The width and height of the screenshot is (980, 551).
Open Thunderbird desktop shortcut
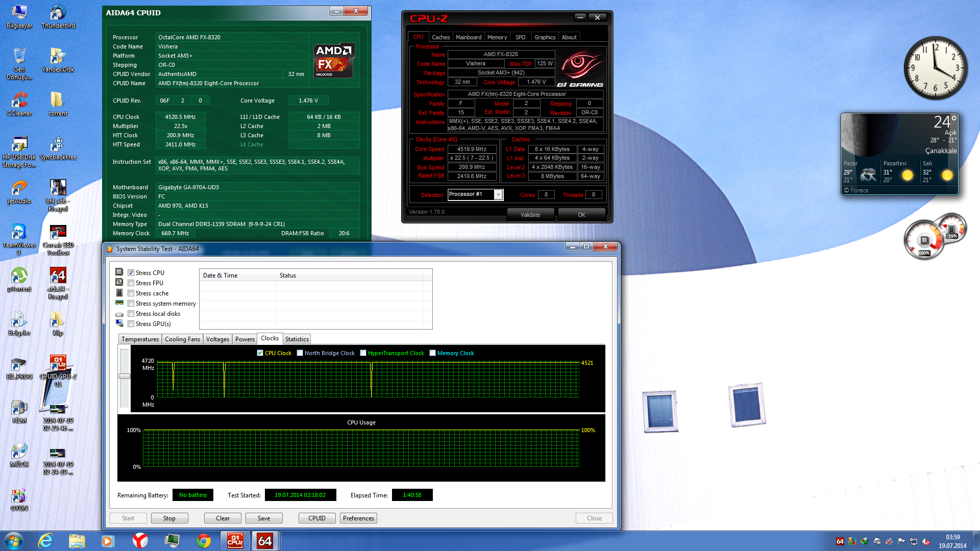click(x=58, y=16)
